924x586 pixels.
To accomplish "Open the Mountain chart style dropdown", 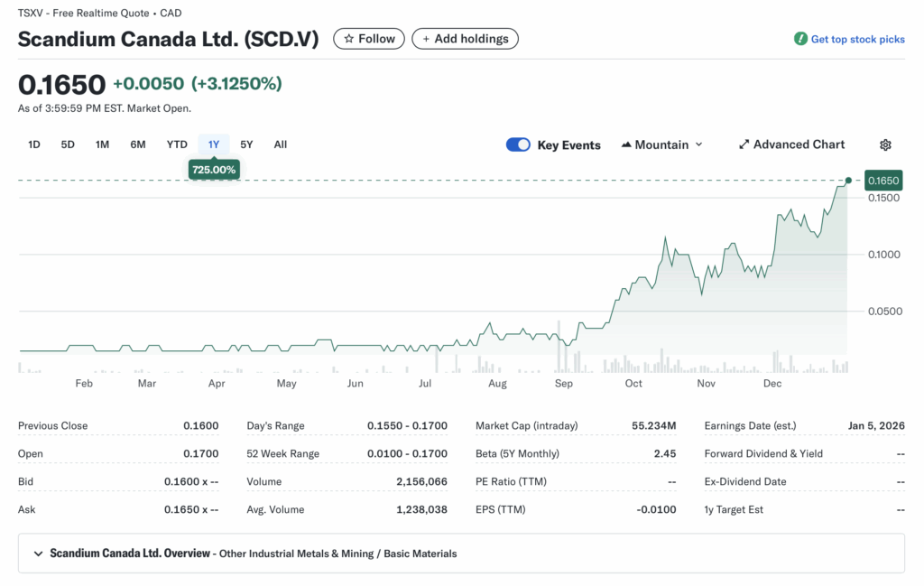I will click(661, 144).
